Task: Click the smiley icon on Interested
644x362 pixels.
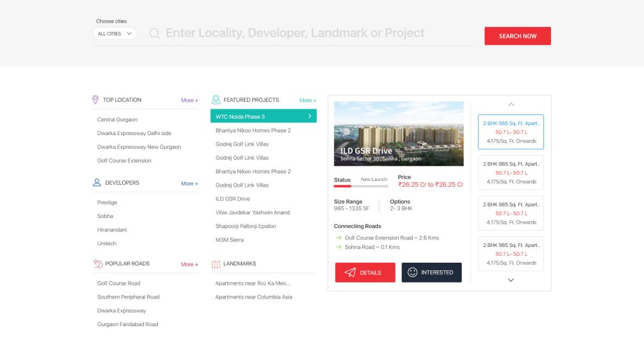Action: coord(413,272)
